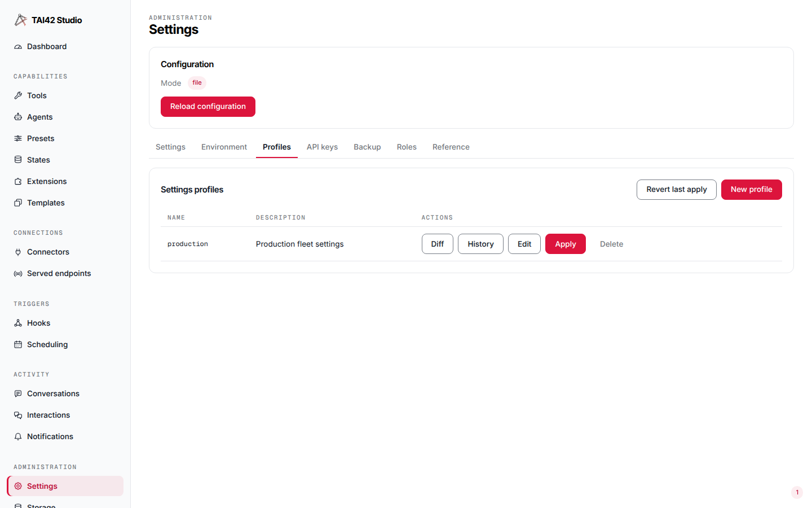Click the Interactions bubbles icon
Image resolution: width=812 pixels, height=508 pixels.
(18, 415)
